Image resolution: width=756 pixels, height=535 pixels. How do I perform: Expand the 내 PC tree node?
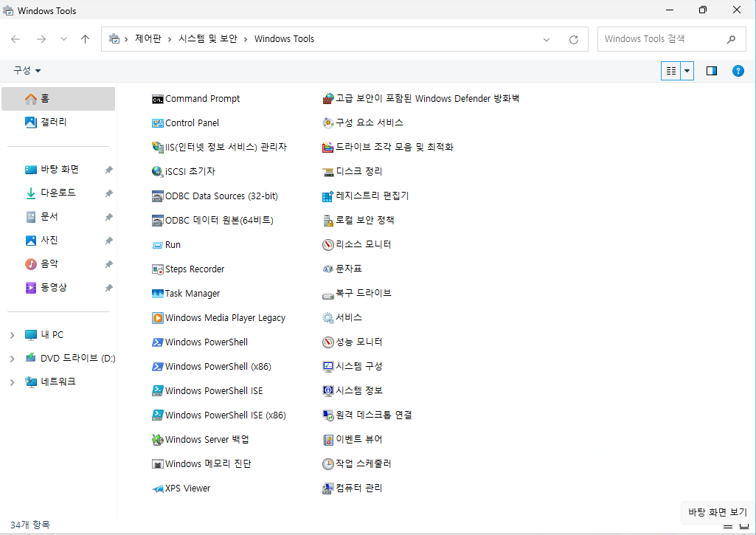pyautogui.click(x=12, y=335)
